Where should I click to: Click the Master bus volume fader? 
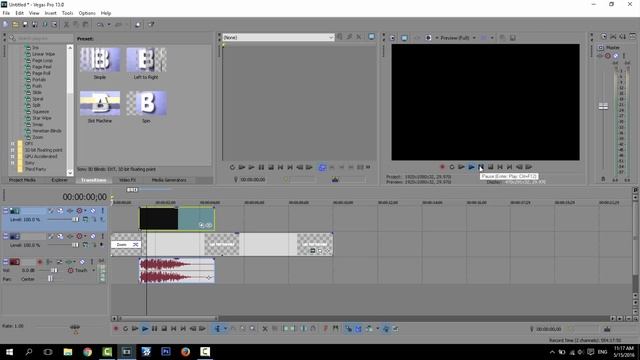603,107
